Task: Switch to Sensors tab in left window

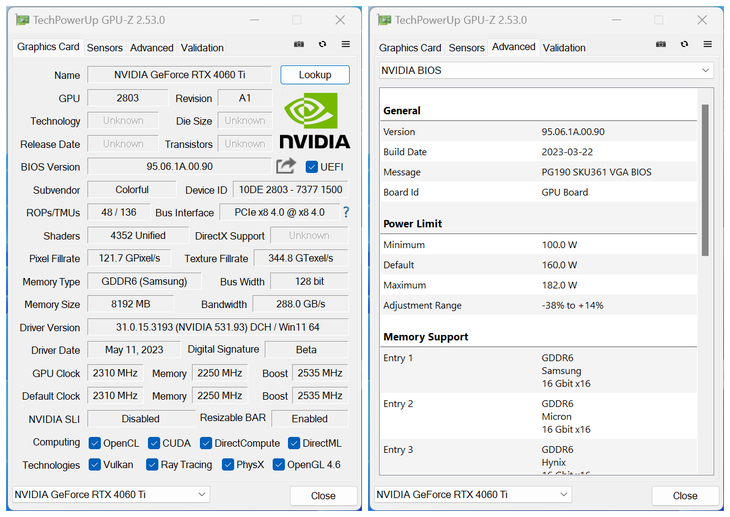Action: (104, 47)
